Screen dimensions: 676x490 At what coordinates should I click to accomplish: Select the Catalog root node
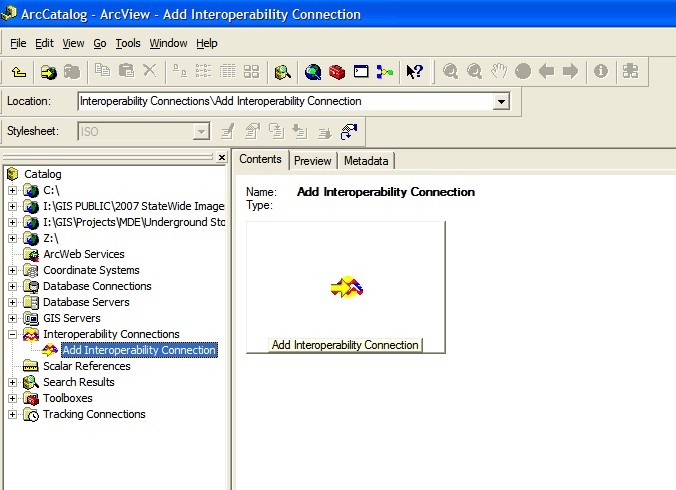[42, 174]
